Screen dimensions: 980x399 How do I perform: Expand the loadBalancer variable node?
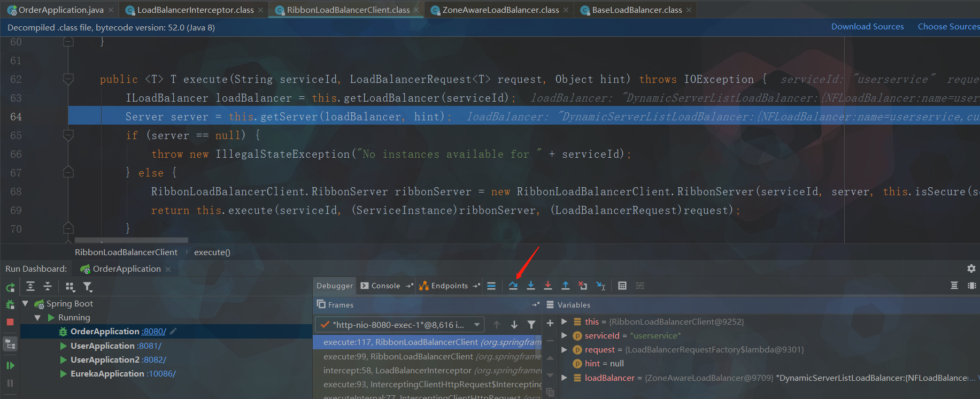[x=564, y=378]
